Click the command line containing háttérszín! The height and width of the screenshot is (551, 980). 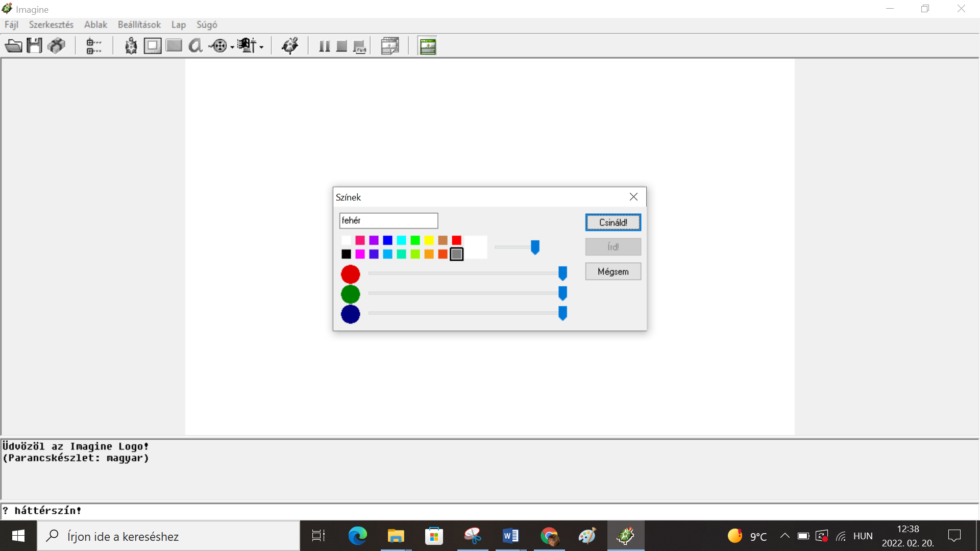coord(489,511)
